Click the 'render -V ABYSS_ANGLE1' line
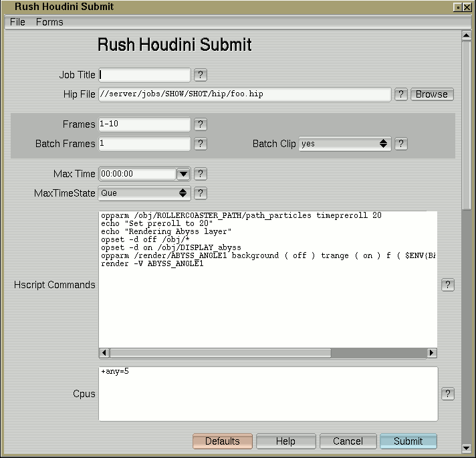This screenshot has height=458, width=476. click(152, 263)
